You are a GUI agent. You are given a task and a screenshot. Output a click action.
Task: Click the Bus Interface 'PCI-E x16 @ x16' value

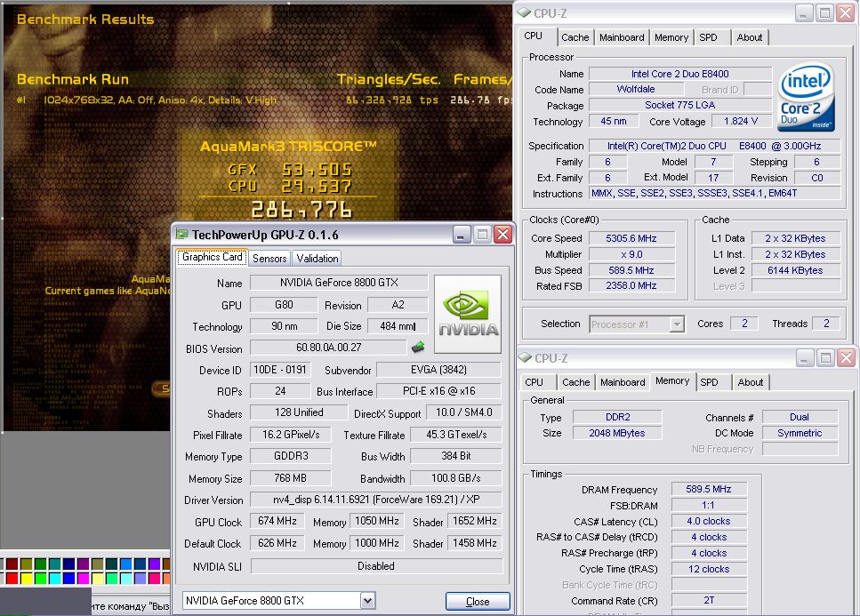(x=438, y=391)
